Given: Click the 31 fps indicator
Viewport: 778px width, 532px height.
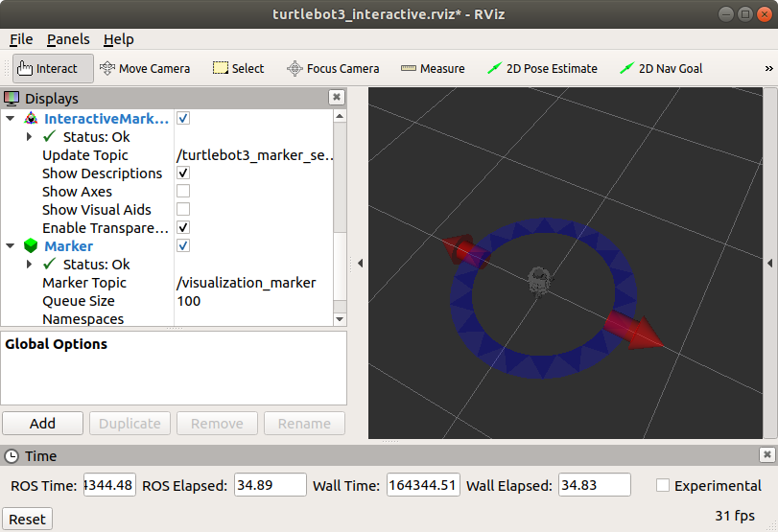Looking at the screenshot, I should 735,516.
